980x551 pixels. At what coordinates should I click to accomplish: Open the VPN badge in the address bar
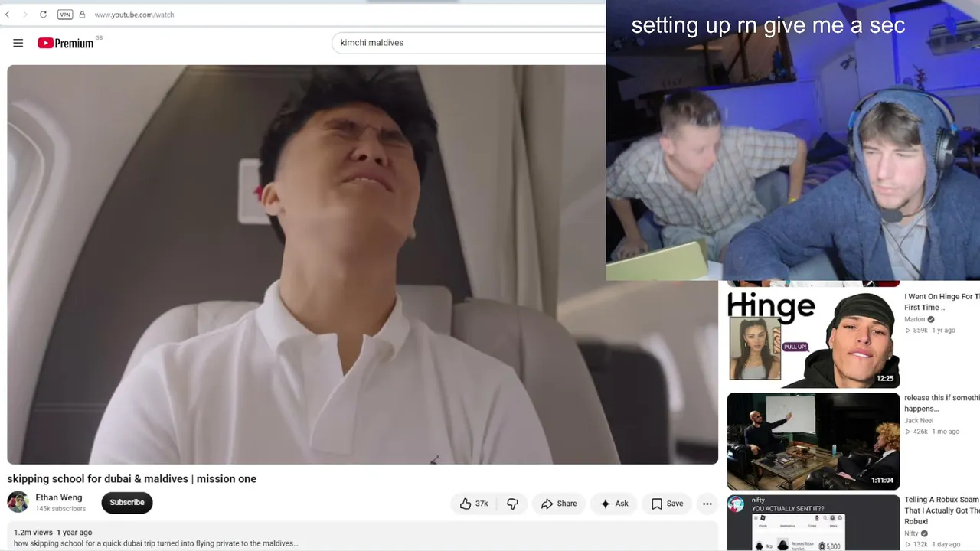coord(65,15)
